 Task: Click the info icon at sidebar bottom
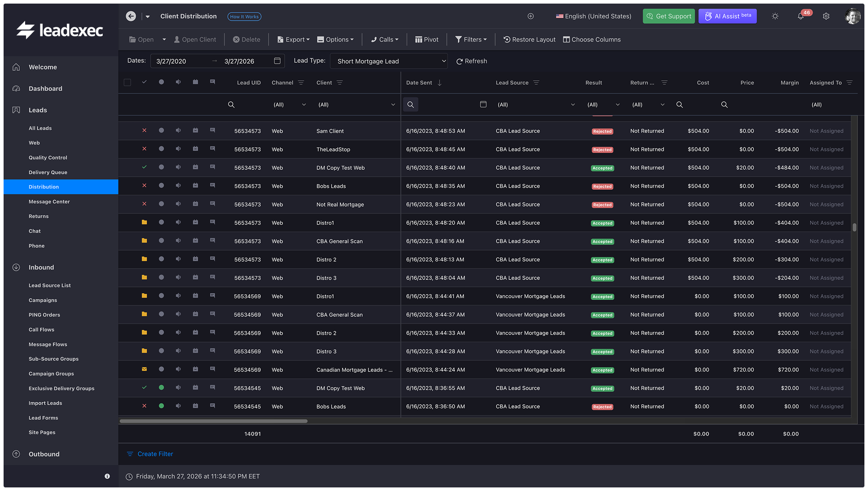tap(107, 476)
